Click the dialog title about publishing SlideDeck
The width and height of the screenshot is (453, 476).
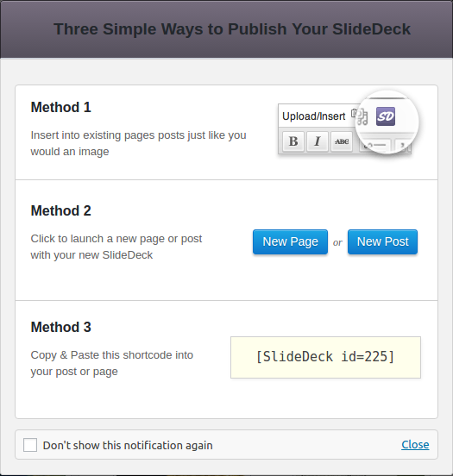point(232,29)
